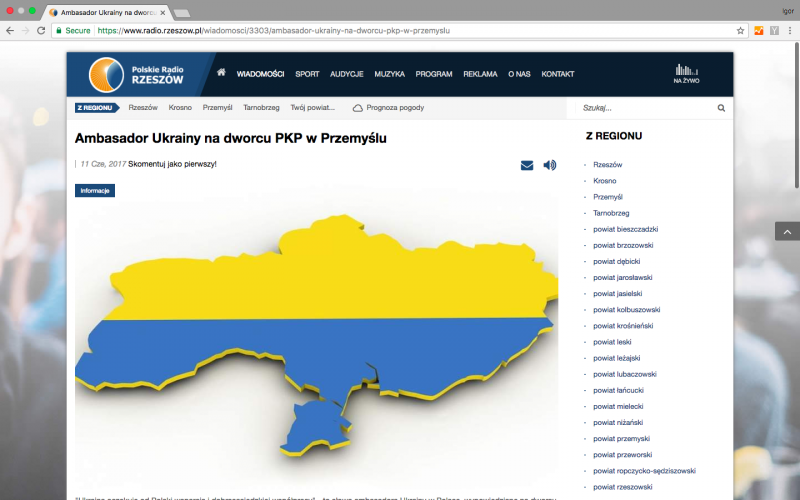The width and height of the screenshot is (800, 500).
Task: Open the WIADOMOŚCI menu item
Action: pyautogui.click(x=260, y=74)
